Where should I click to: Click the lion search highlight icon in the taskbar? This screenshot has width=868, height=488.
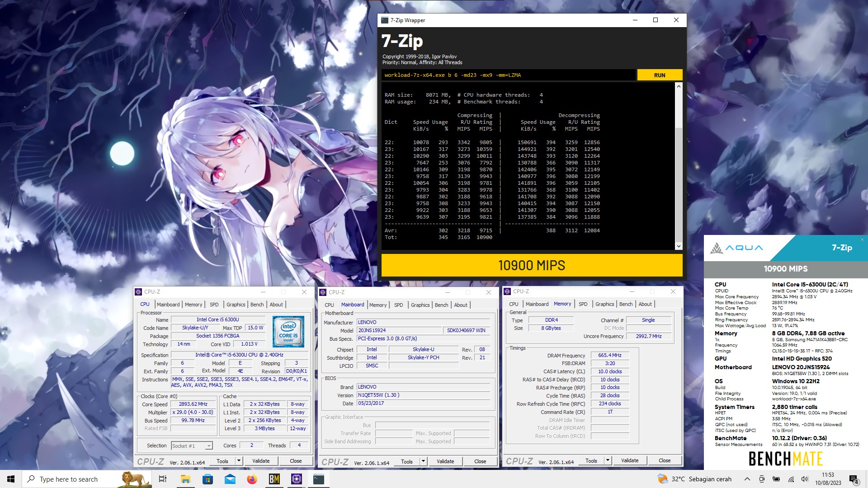point(134,479)
